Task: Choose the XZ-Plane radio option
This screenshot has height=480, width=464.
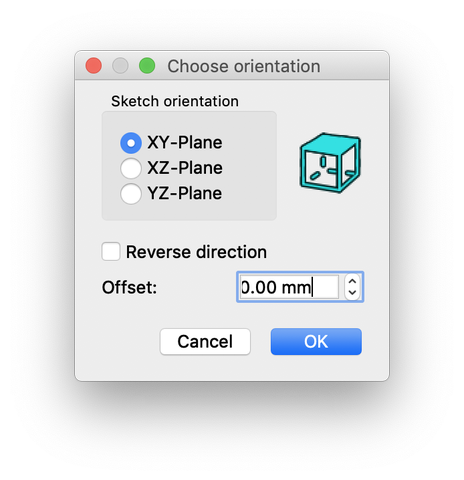Action: [131, 168]
